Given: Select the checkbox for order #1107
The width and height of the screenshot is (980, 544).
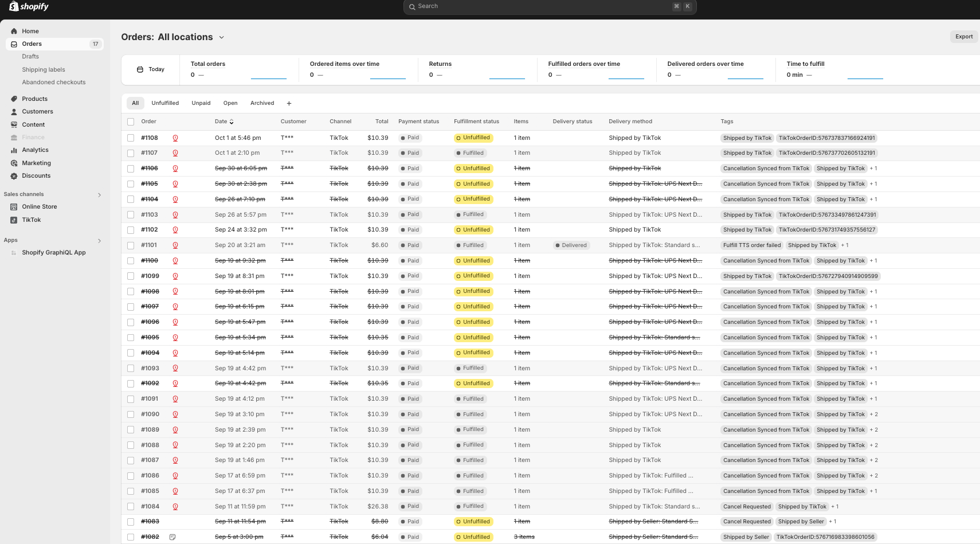Looking at the screenshot, I should [x=131, y=153].
